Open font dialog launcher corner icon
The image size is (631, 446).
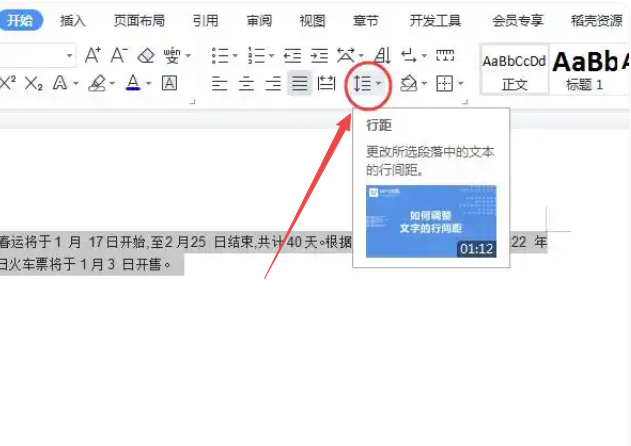(192, 101)
